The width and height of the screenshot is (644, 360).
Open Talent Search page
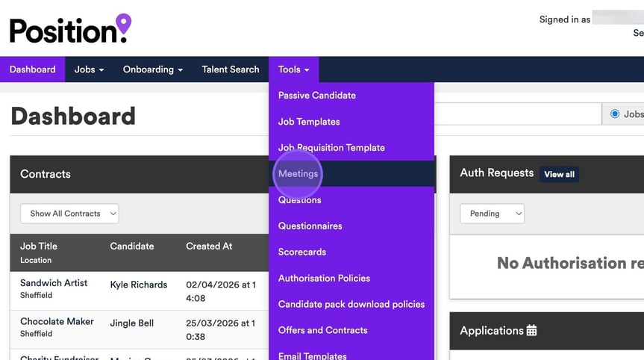[x=231, y=69]
